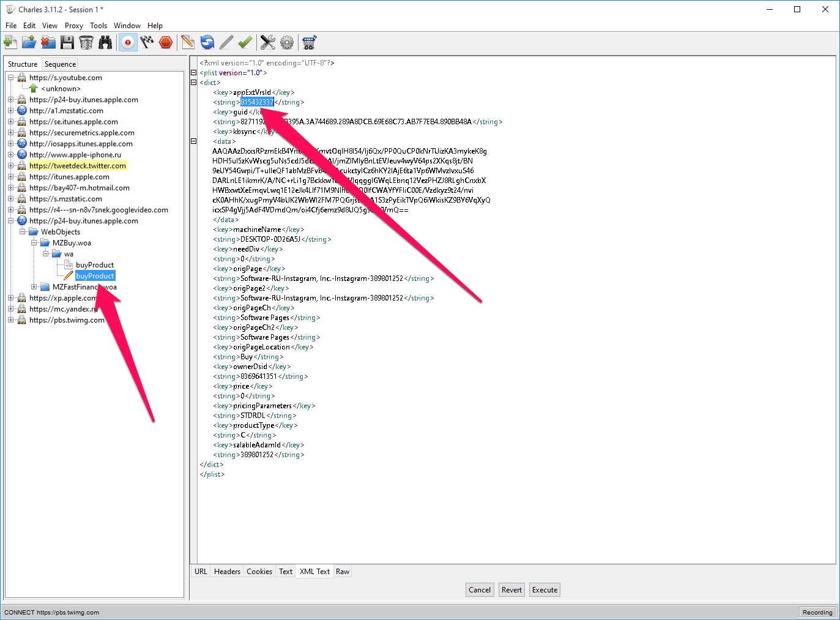Screen dimensions: 840x620
Task: Open Find using the binoculars icon
Action: [106, 42]
